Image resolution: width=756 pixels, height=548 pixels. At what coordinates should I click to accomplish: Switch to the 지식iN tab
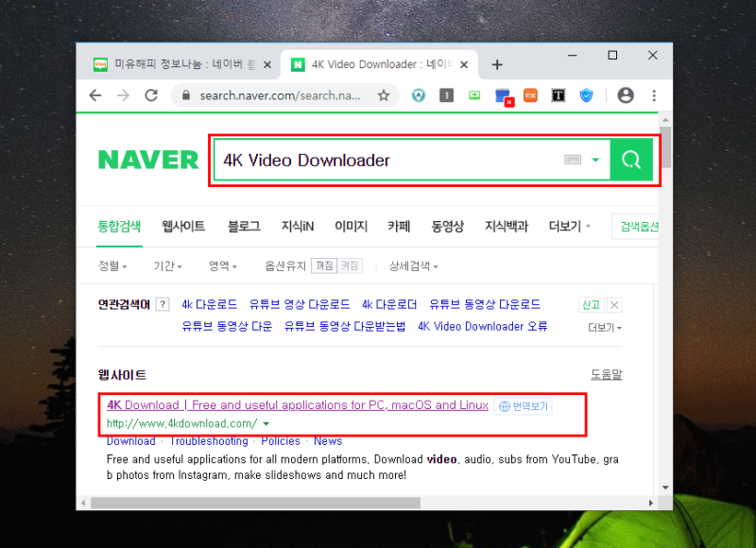298,226
